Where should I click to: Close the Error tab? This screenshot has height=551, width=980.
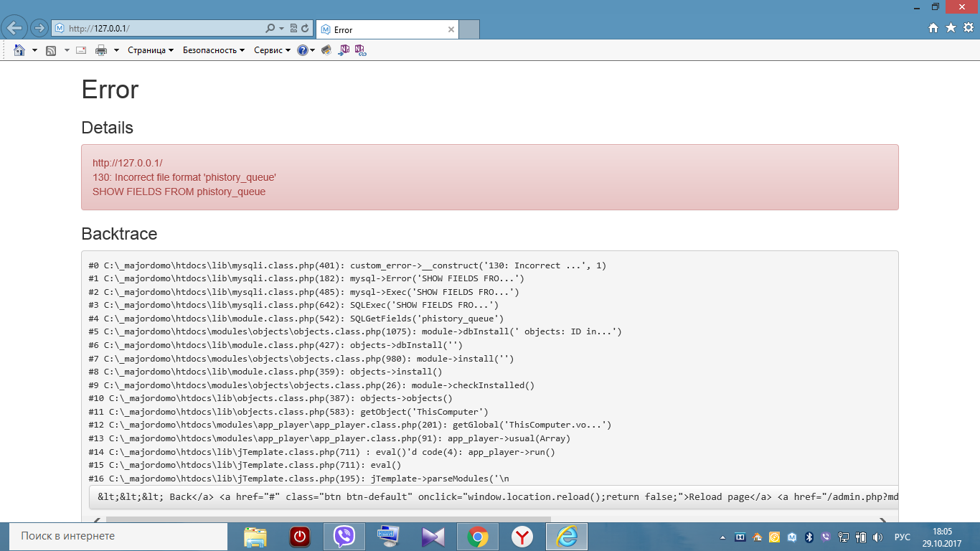[x=451, y=29]
